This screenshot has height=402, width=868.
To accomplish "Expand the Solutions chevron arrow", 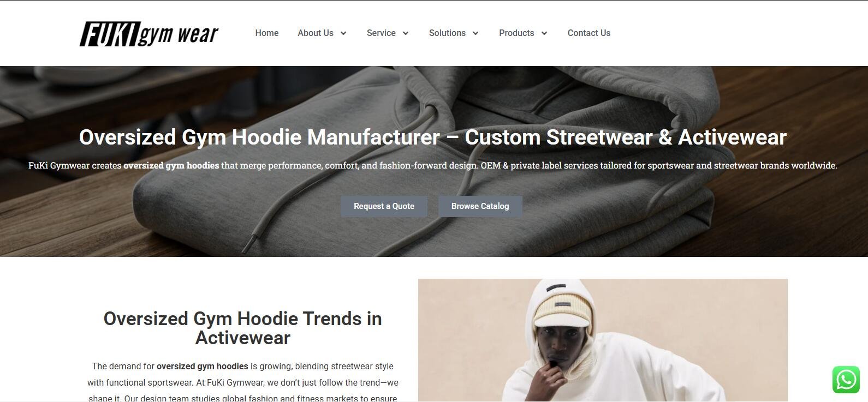I will coord(475,33).
